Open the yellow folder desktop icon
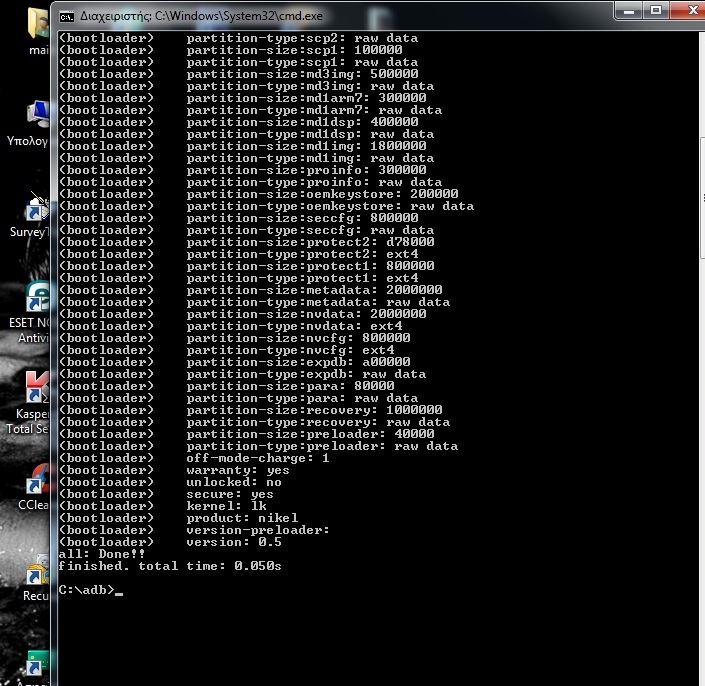 tap(38, 24)
